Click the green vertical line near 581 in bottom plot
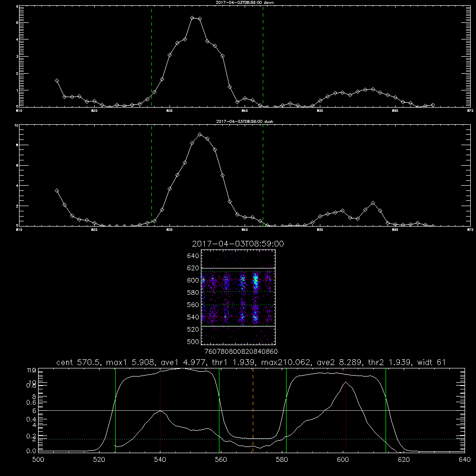 (286, 410)
